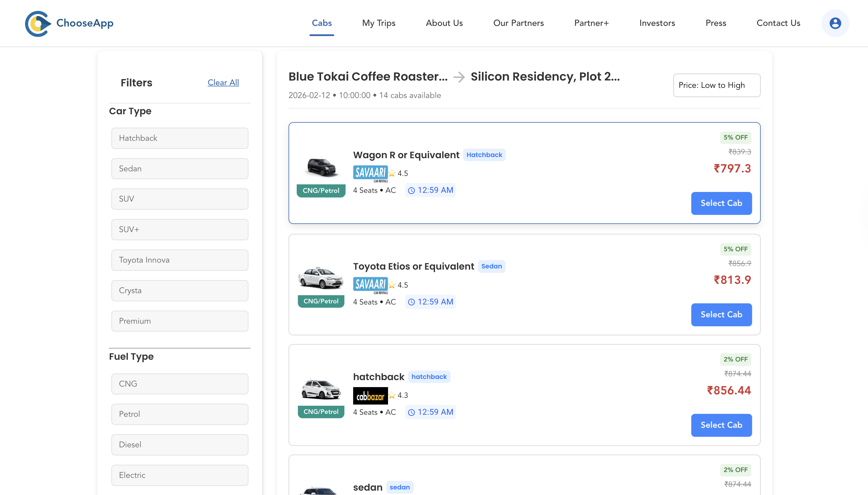
Task: Toggle the Diesel fuel filter
Action: point(179,445)
